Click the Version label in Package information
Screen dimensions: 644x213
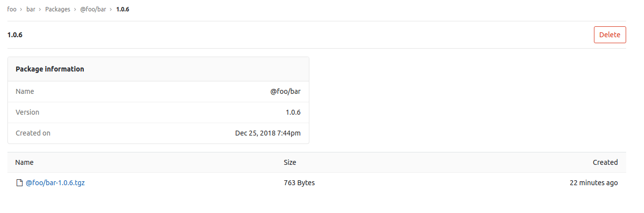click(x=27, y=112)
